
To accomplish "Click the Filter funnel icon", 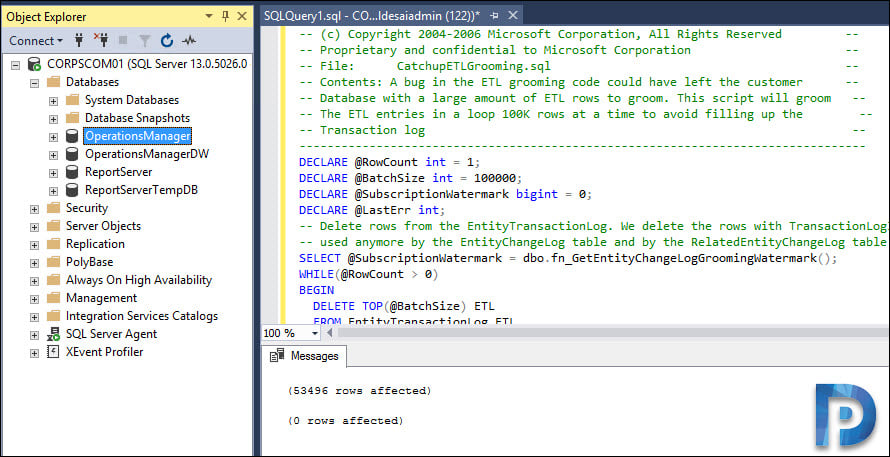I will 145,40.
